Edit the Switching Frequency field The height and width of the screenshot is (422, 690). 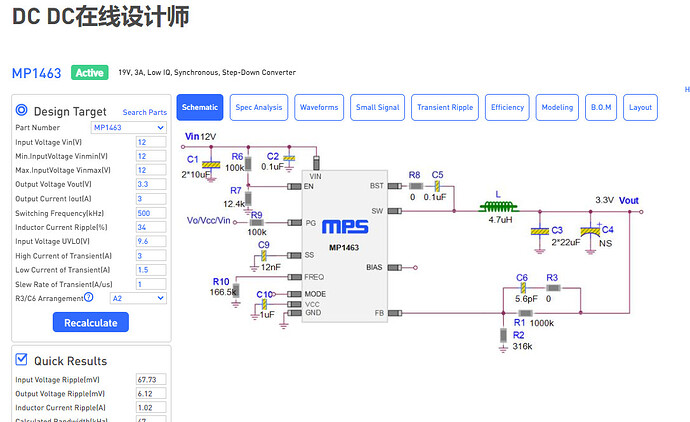[151, 213]
